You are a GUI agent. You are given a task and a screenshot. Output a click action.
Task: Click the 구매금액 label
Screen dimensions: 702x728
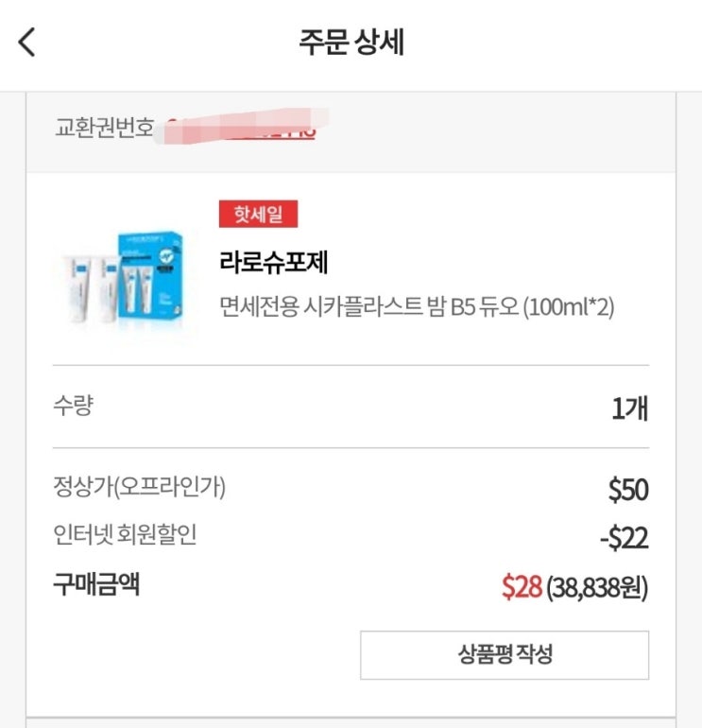coord(96,584)
